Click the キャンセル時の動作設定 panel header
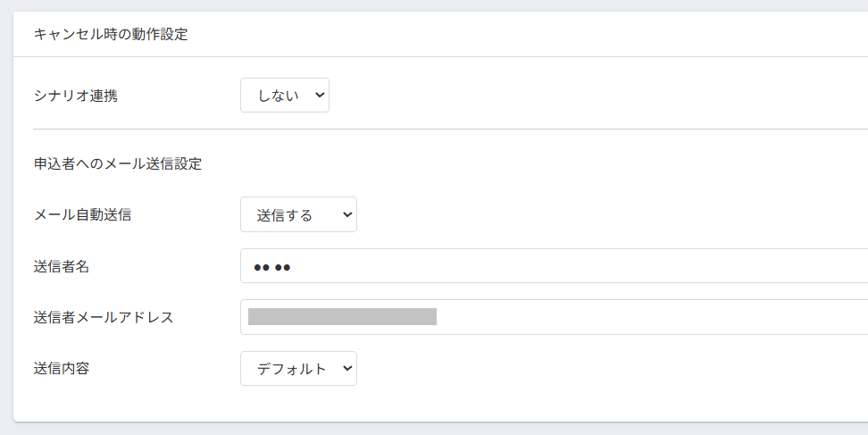 tap(110, 35)
